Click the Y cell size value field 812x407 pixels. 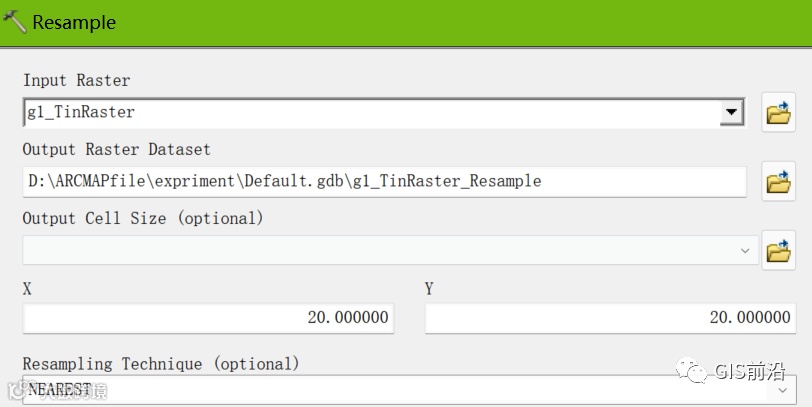(x=610, y=318)
